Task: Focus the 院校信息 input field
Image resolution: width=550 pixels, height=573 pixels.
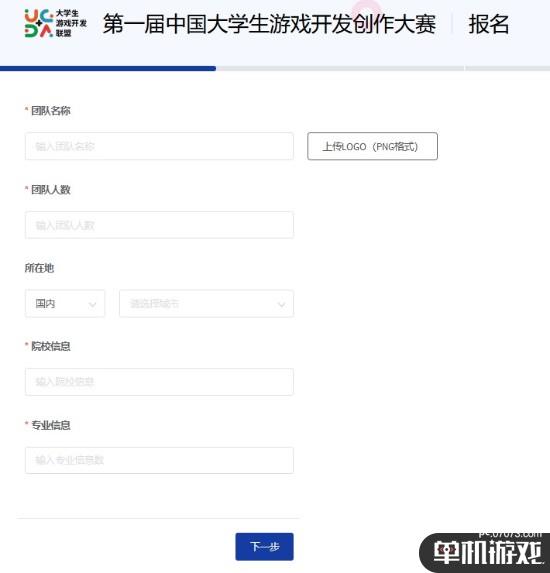Action: point(159,382)
